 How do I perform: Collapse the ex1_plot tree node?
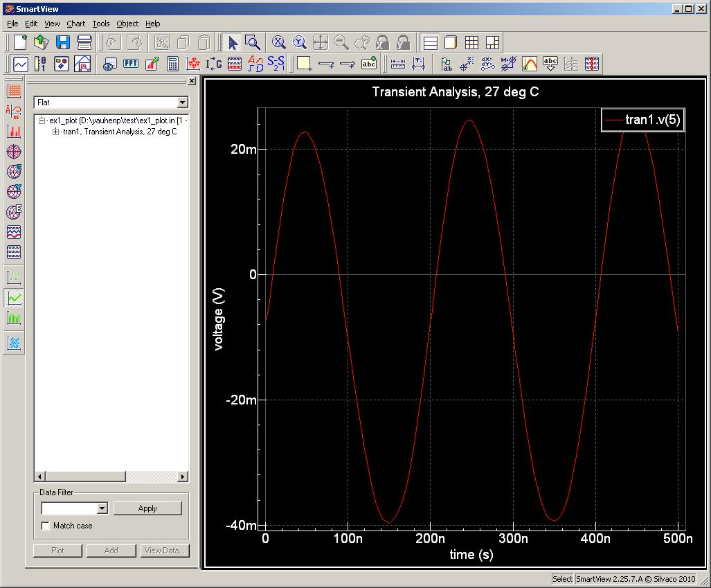pyautogui.click(x=42, y=121)
